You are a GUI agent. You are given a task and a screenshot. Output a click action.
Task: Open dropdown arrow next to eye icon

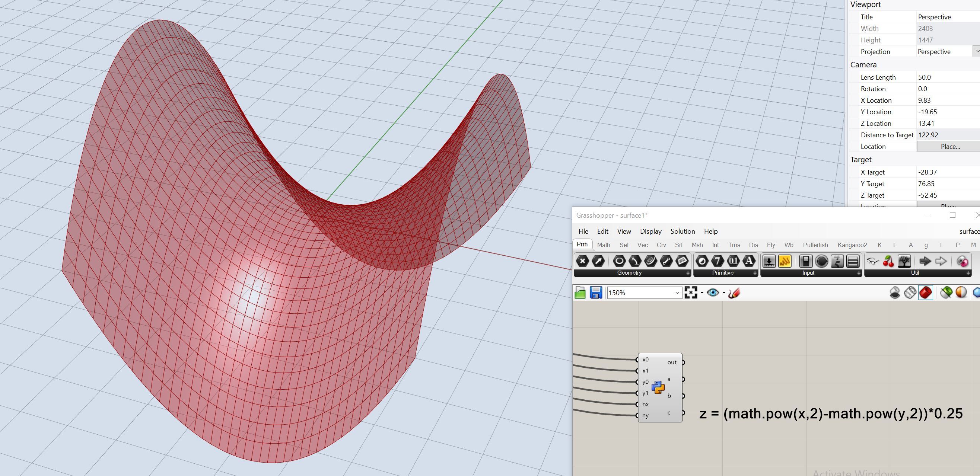pyautogui.click(x=723, y=293)
